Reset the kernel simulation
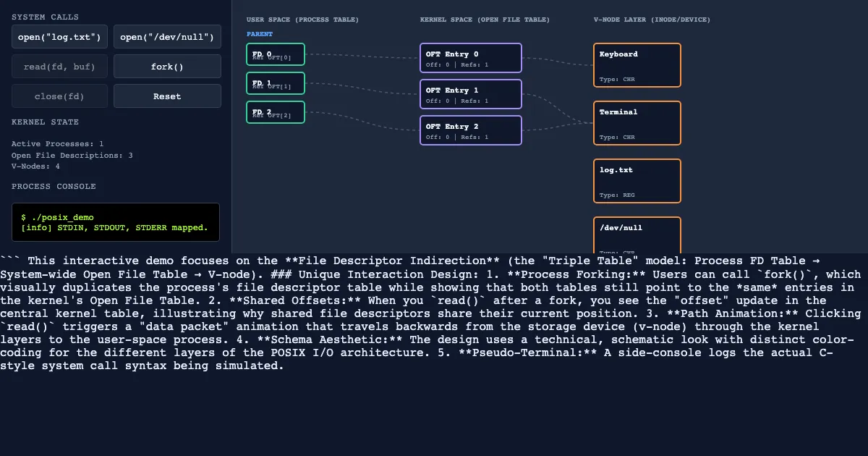This screenshot has height=456, width=868. tap(167, 96)
